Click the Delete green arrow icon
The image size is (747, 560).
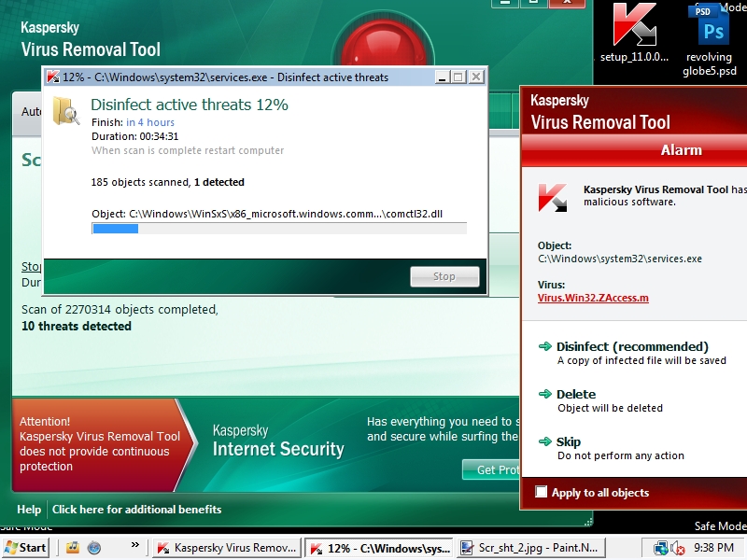click(x=545, y=394)
